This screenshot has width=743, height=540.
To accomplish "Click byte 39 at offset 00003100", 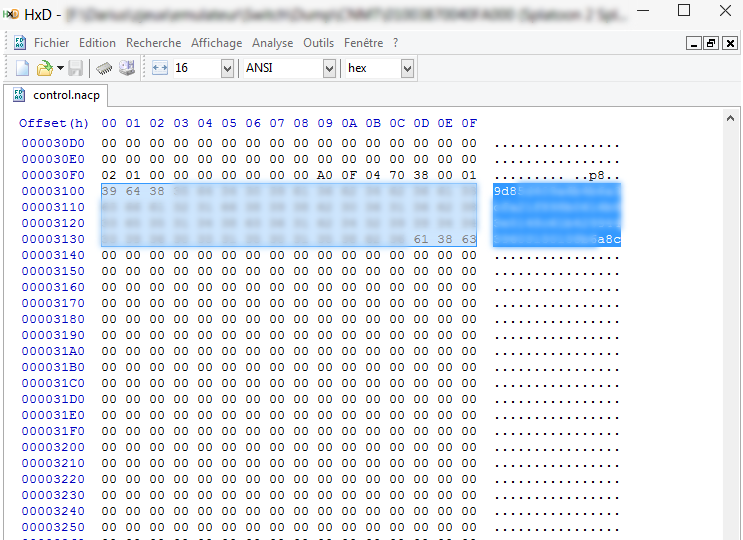I will pyautogui.click(x=109, y=191).
